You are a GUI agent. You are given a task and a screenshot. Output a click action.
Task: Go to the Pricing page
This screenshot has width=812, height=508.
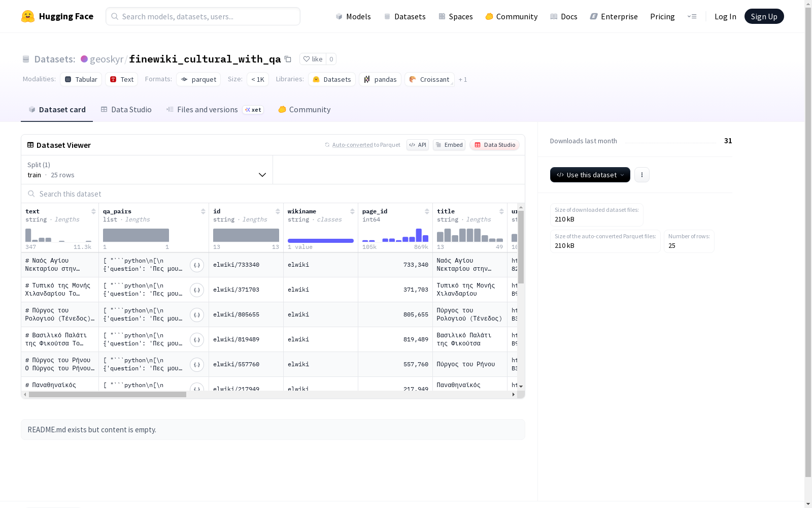tap(662, 16)
